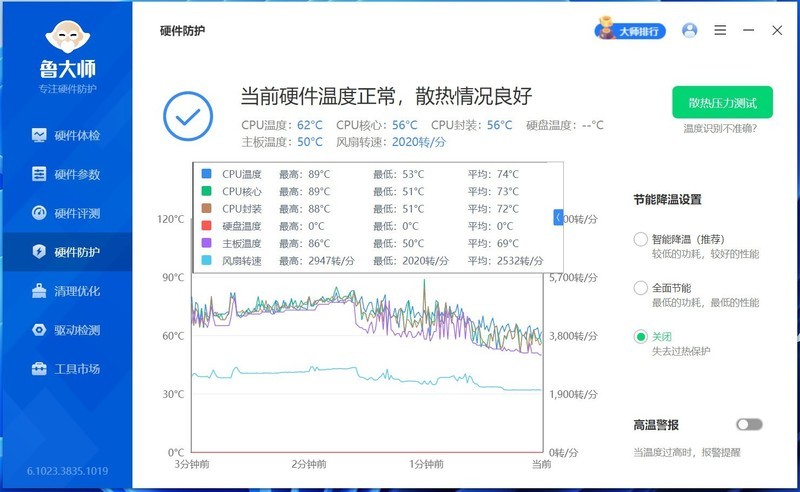Screen dimensions: 800x492
Task: Select 关闭 radio option
Action: pos(640,336)
